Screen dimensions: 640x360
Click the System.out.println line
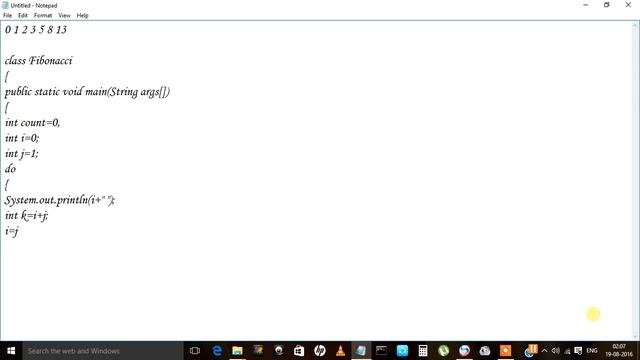tap(60, 200)
